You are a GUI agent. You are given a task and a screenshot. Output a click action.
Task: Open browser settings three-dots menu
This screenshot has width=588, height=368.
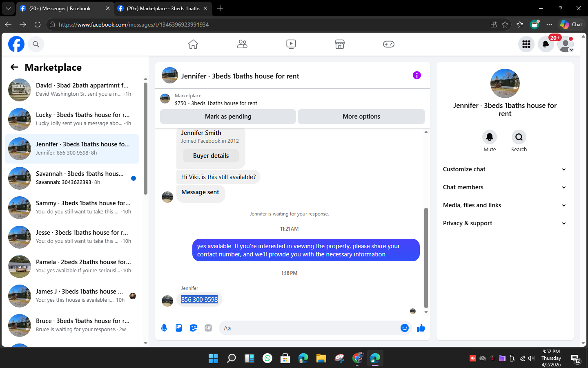(549, 25)
